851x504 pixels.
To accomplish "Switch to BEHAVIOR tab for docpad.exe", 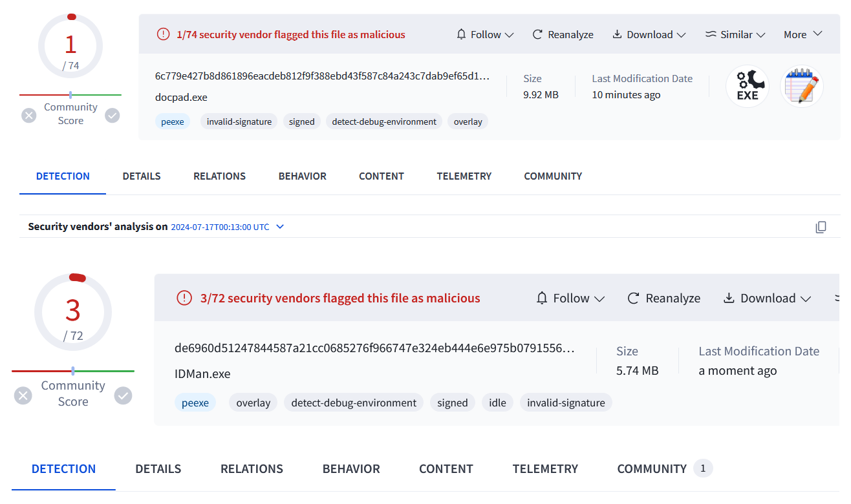I will click(x=303, y=176).
